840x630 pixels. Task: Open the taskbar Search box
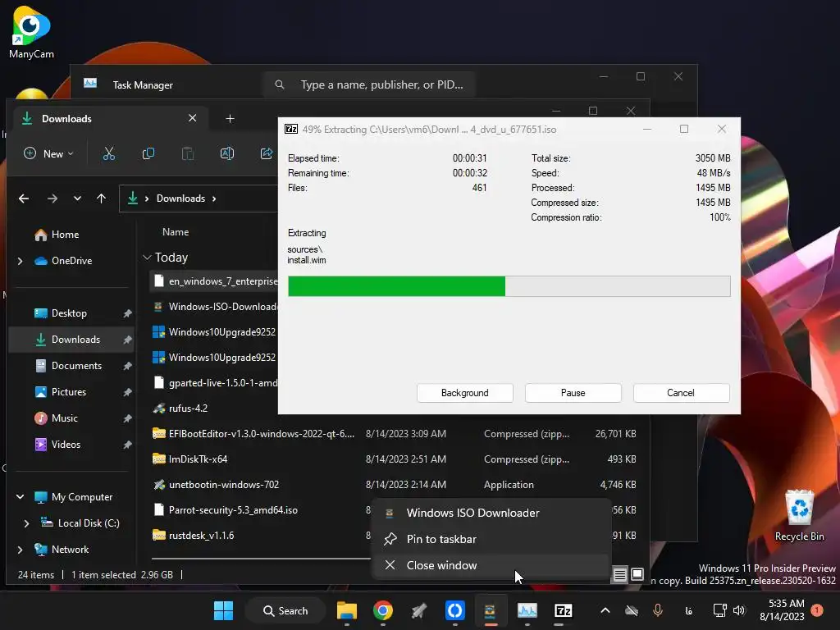(285, 610)
